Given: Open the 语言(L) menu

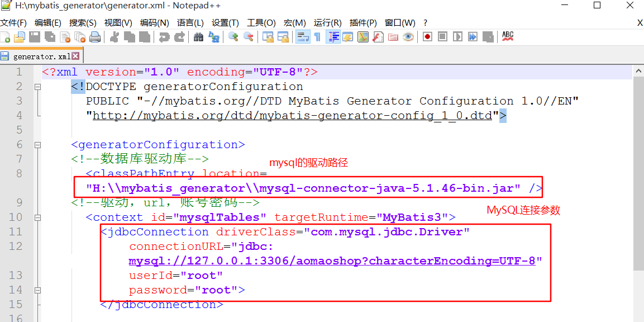Looking at the screenshot, I should tap(190, 22).
